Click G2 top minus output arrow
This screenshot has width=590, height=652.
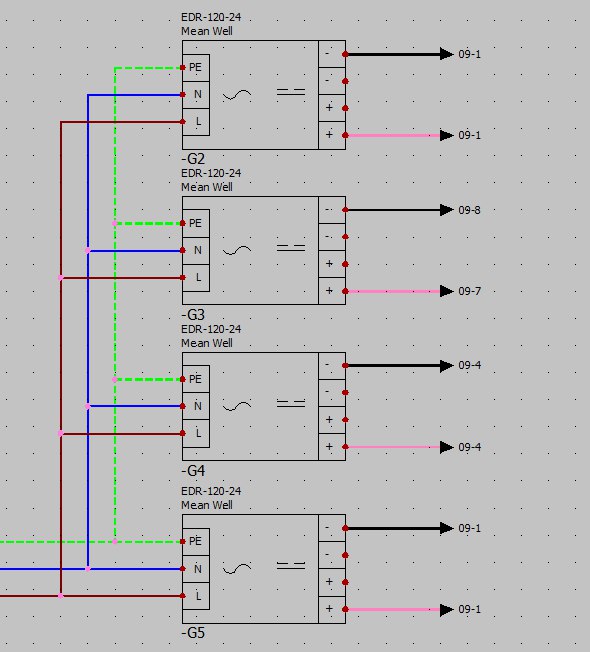coord(447,54)
